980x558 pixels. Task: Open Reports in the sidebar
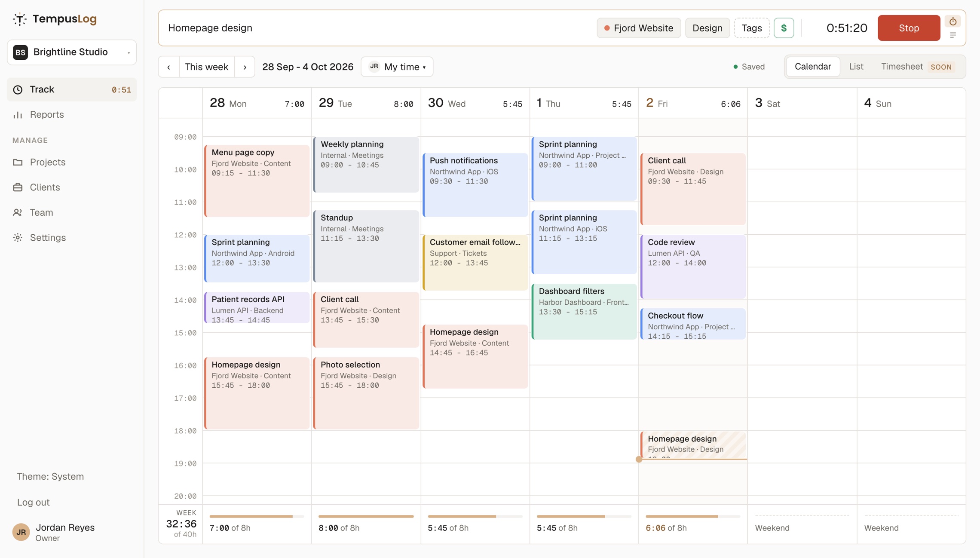tap(72, 115)
